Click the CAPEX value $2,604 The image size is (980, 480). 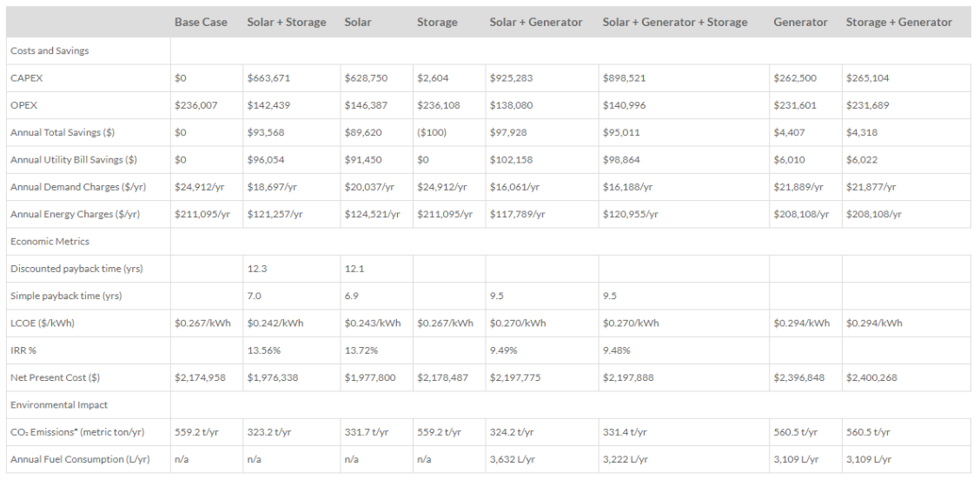[x=434, y=78]
